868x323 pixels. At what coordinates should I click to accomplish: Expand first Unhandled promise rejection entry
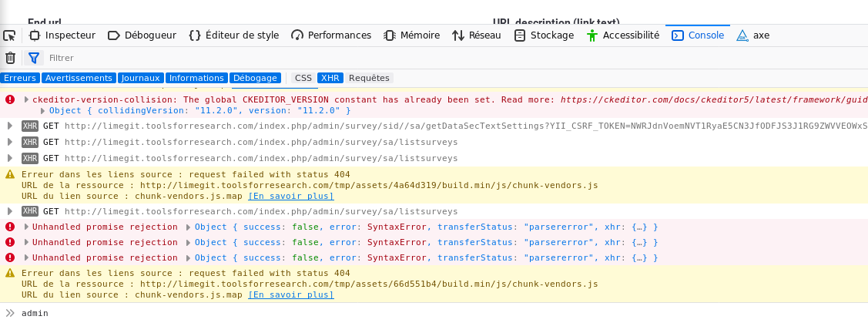[27, 227]
